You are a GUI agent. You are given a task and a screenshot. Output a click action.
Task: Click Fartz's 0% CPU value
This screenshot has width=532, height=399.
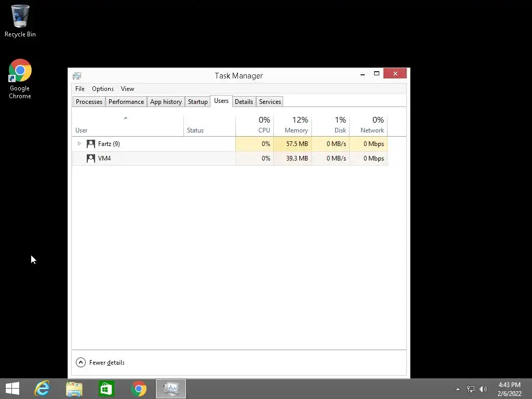(x=266, y=144)
